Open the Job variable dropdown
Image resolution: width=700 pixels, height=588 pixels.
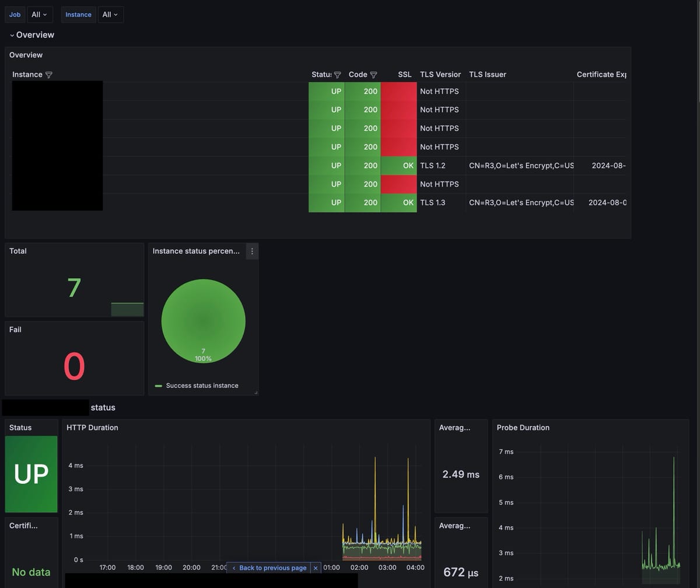[x=40, y=15]
